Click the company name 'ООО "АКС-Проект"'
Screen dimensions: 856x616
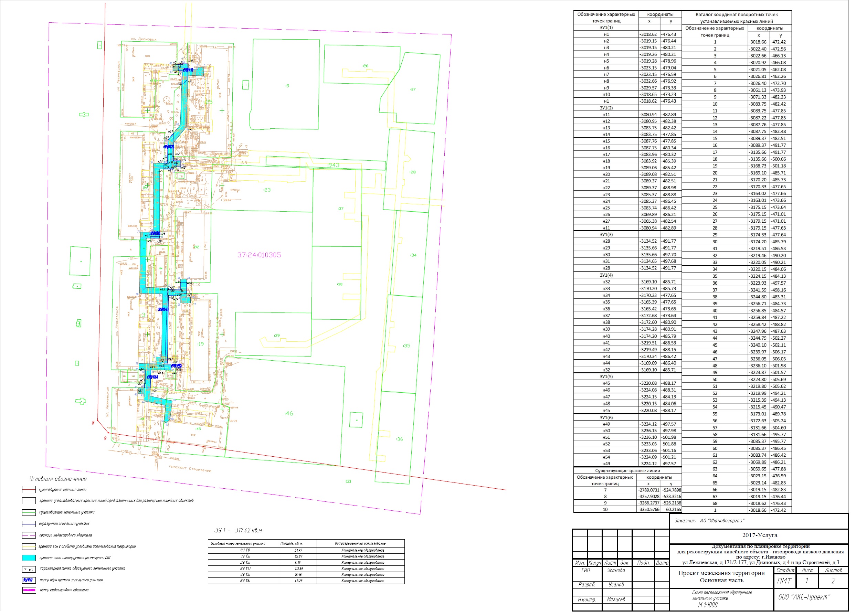point(804,597)
